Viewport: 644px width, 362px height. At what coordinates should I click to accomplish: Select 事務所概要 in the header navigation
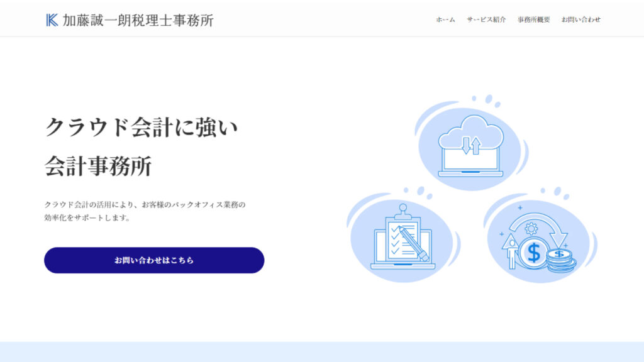(x=533, y=19)
